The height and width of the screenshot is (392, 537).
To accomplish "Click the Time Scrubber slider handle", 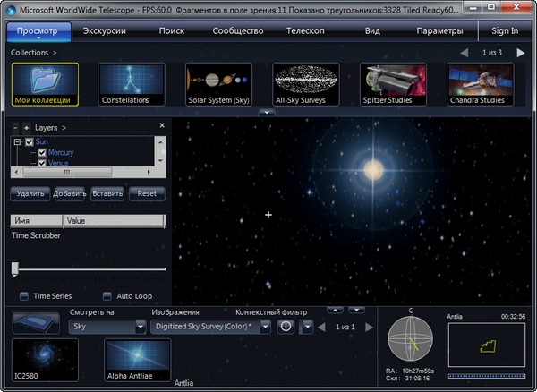I will (x=14, y=268).
